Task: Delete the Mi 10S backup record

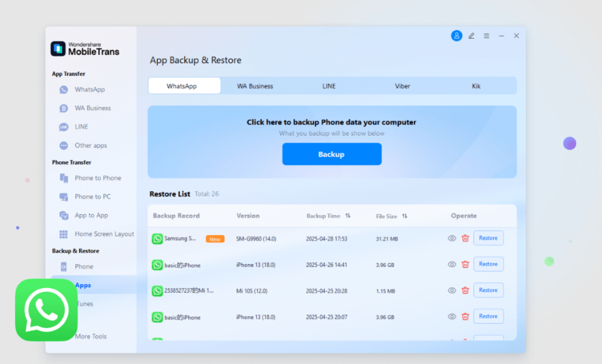Action: click(465, 290)
